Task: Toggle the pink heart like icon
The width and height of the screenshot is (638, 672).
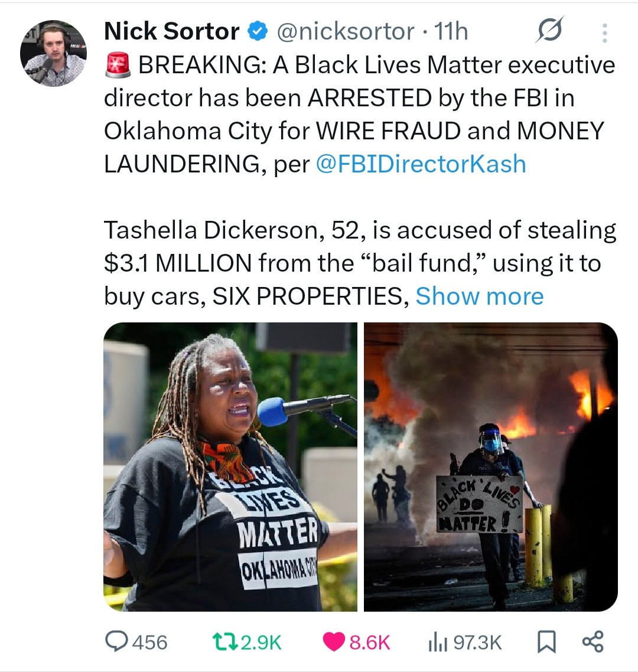Action: click(x=334, y=642)
